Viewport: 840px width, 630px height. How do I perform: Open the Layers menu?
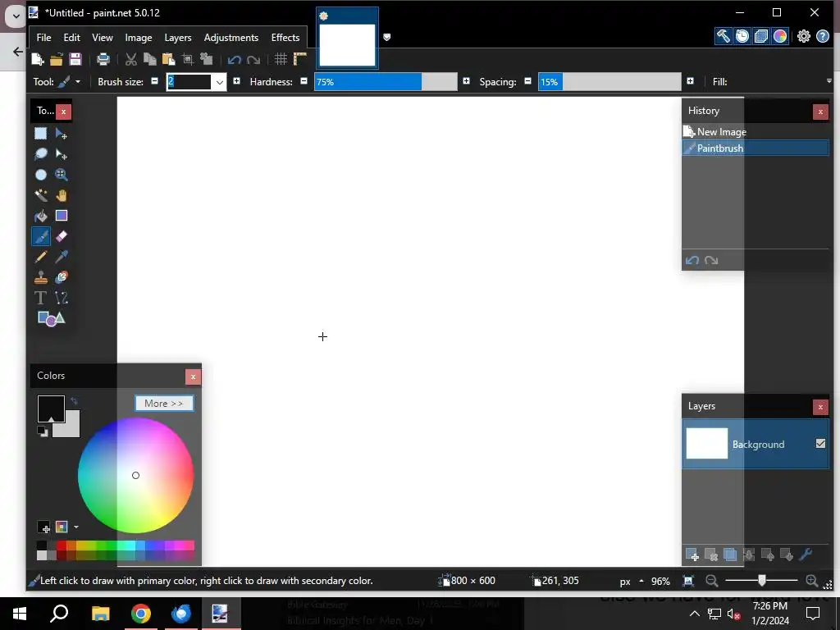pyautogui.click(x=178, y=38)
